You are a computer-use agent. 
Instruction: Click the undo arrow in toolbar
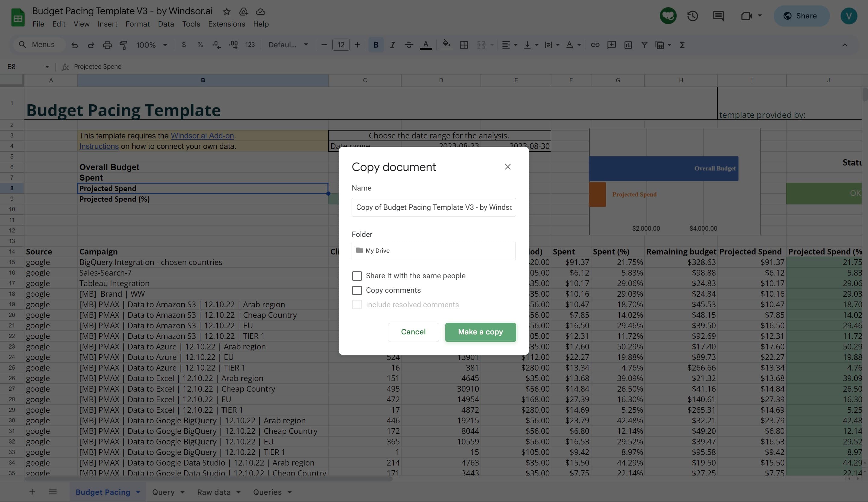coord(74,45)
